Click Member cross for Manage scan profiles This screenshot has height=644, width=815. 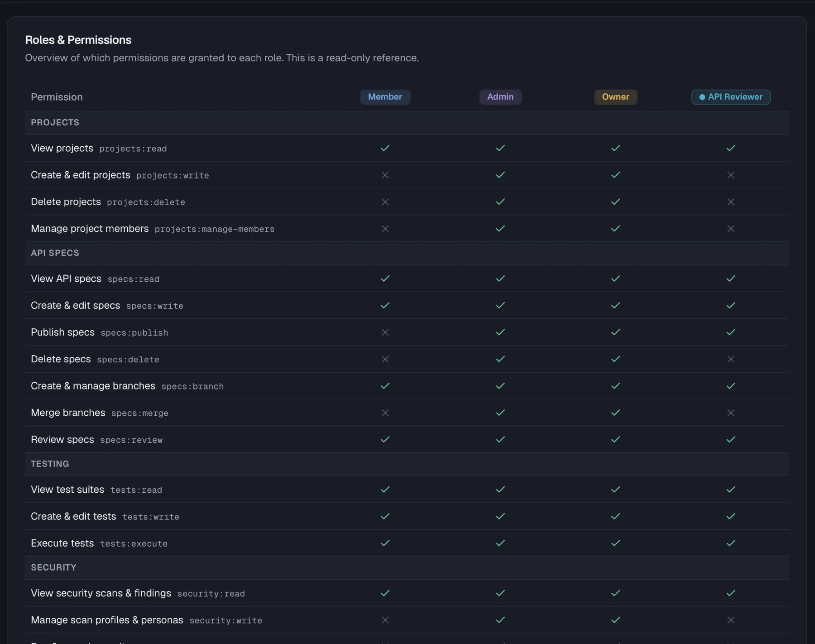tap(385, 620)
